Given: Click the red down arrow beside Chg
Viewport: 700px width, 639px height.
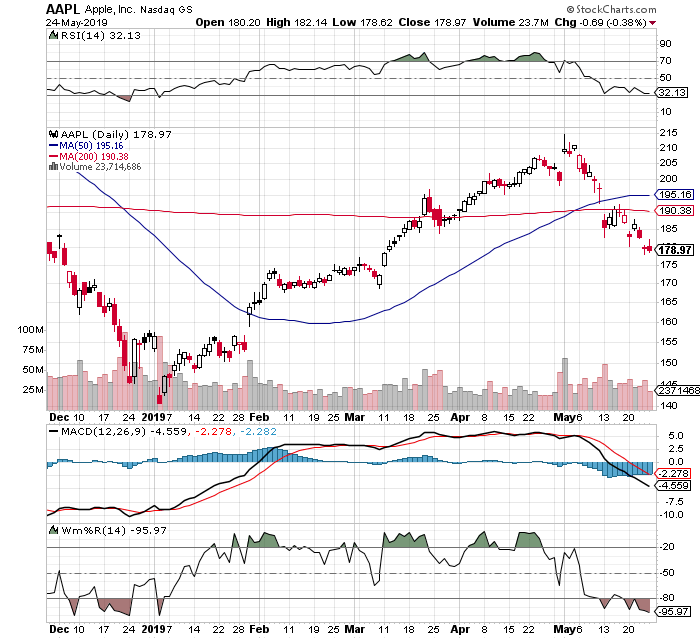Looking at the screenshot, I should [653, 23].
